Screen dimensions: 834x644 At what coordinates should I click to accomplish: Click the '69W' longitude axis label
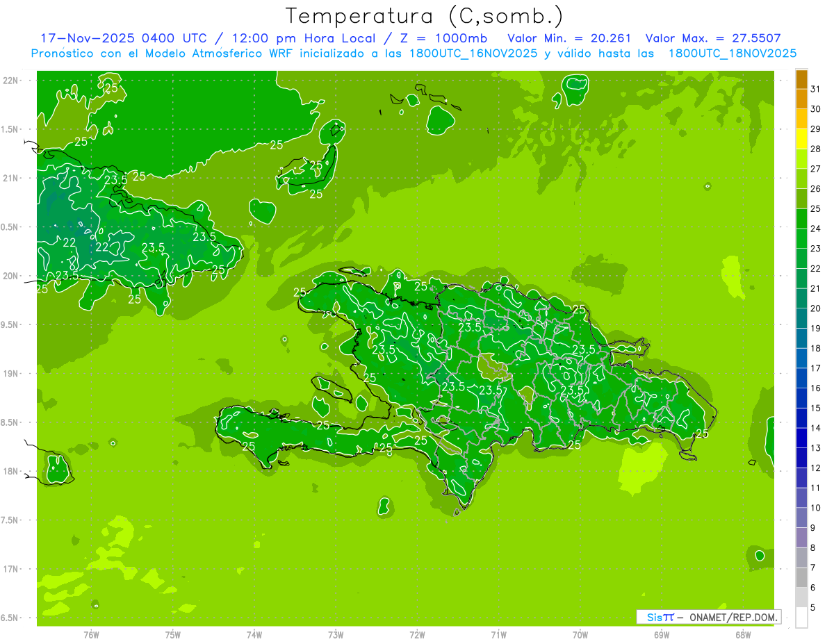662,635
